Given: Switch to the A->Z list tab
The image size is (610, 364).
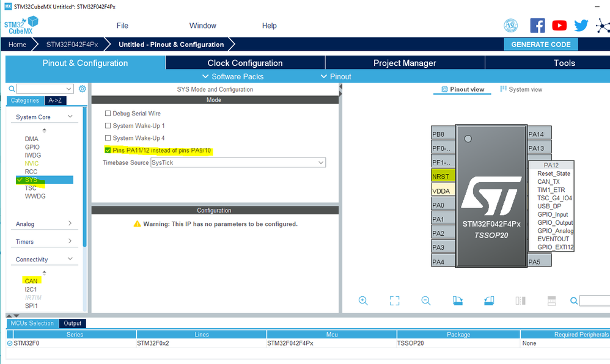Looking at the screenshot, I should coord(55,100).
